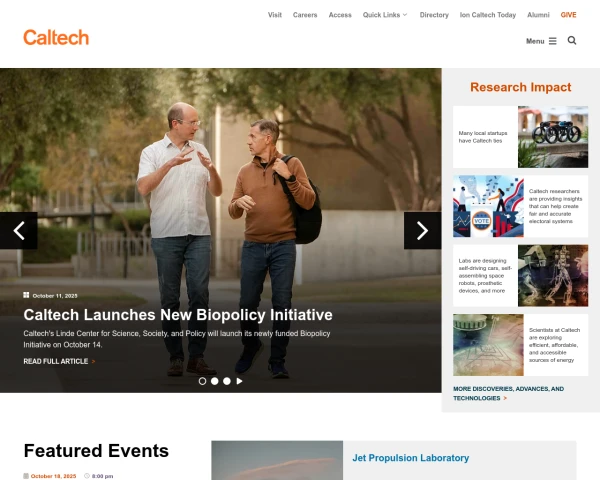Expand the Quick Links dropdown

pyautogui.click(x=385, y=15)
